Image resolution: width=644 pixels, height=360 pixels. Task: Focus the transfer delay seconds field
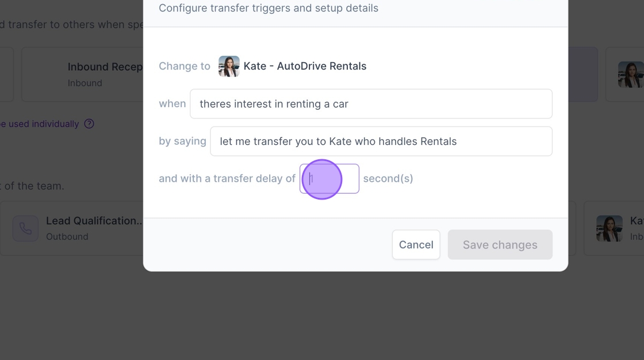tap(329, 179)
